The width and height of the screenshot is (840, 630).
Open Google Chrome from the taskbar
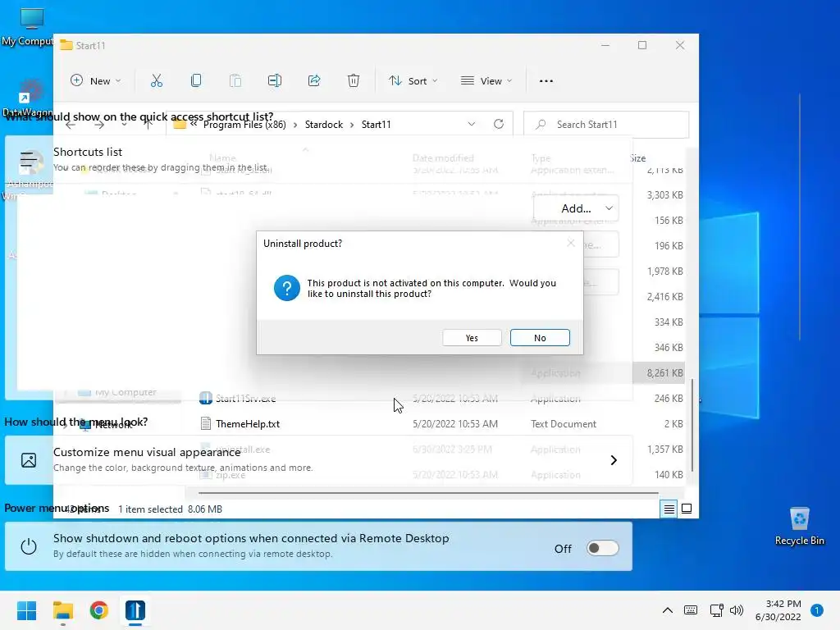(99, 610)
